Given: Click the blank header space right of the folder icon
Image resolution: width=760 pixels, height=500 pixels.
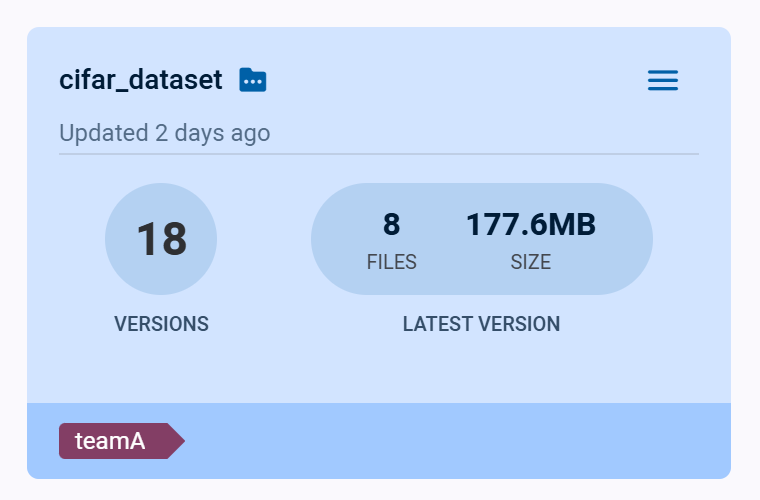Looking at the screenshot, I should tap(450, 80).
